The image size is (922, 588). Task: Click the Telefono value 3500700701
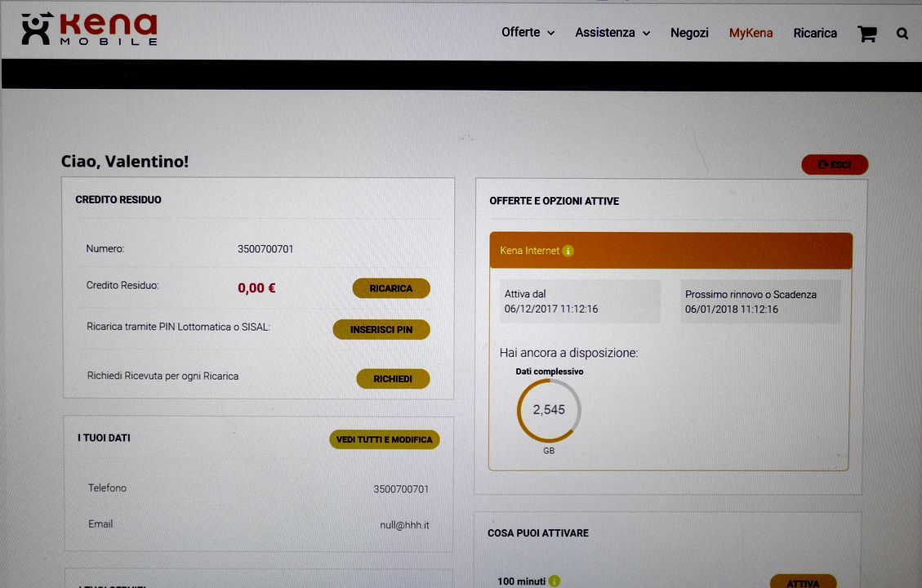(401, 488)
